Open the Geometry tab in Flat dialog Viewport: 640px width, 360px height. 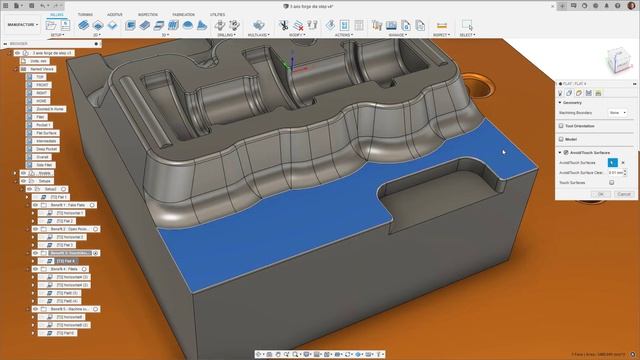point(569,93)
